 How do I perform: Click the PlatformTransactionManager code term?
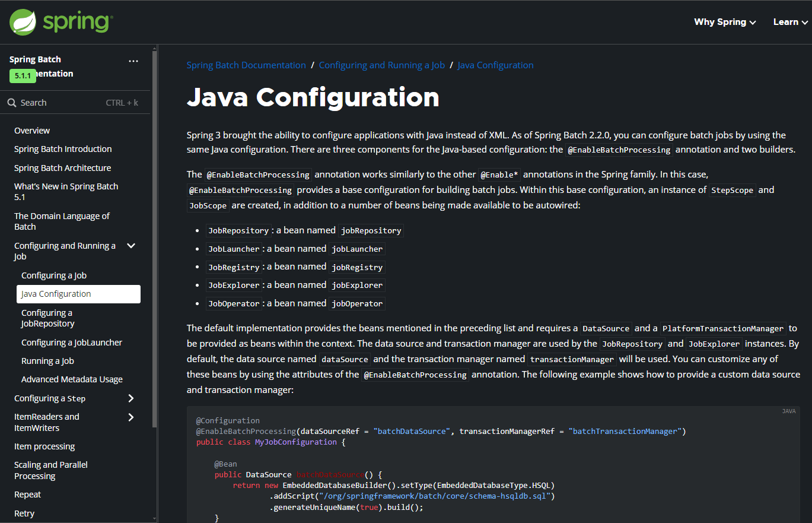[723, 329]
